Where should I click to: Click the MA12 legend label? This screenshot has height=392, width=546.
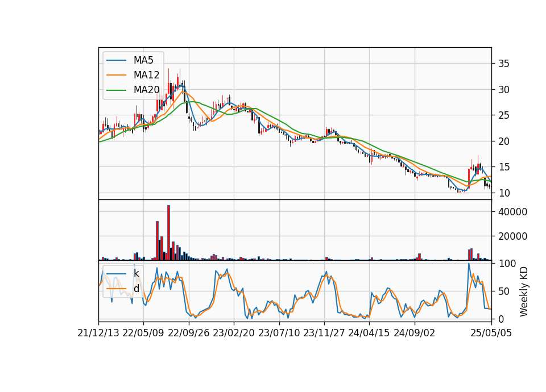coord(146,75)
